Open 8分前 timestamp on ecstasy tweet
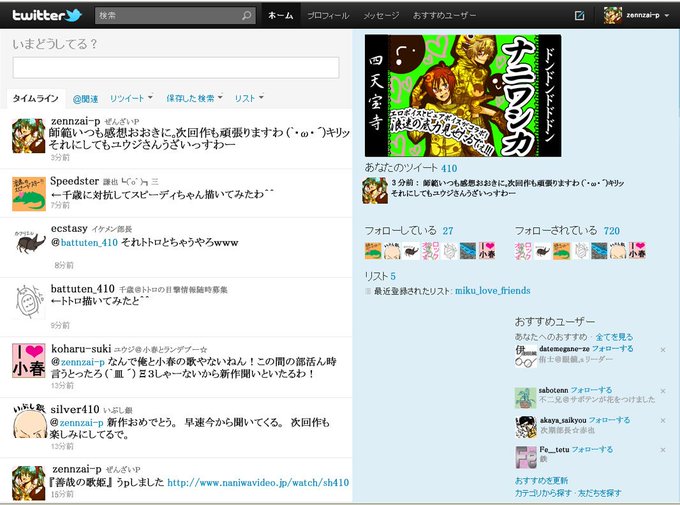680x505 pixels. [64, 265]
